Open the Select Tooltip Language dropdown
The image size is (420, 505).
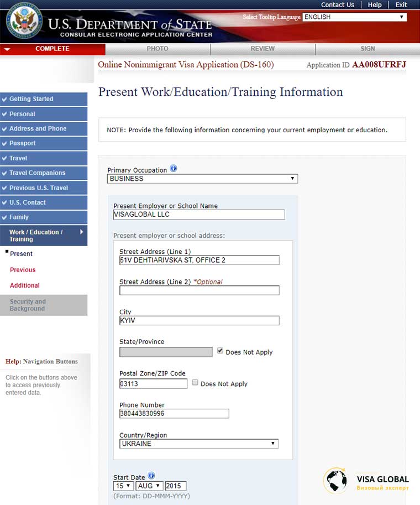(x=354, y=17)
